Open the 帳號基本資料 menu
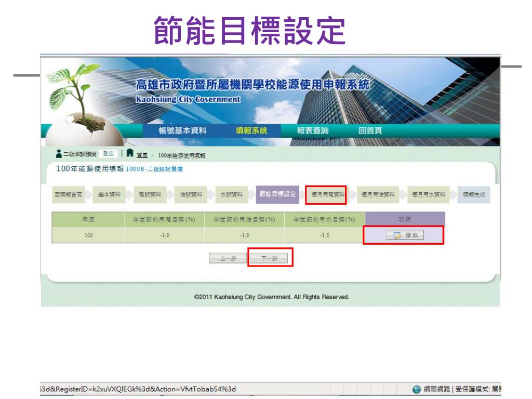 (x=182, y=130)
